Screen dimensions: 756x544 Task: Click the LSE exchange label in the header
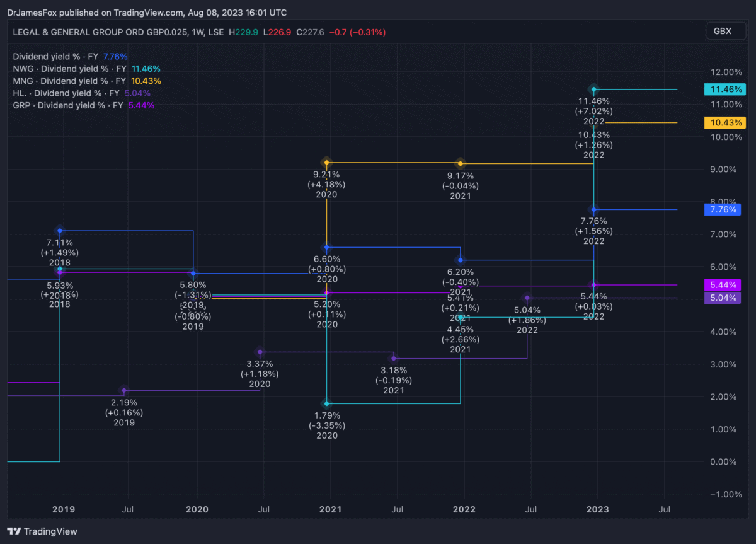[215, 32]
